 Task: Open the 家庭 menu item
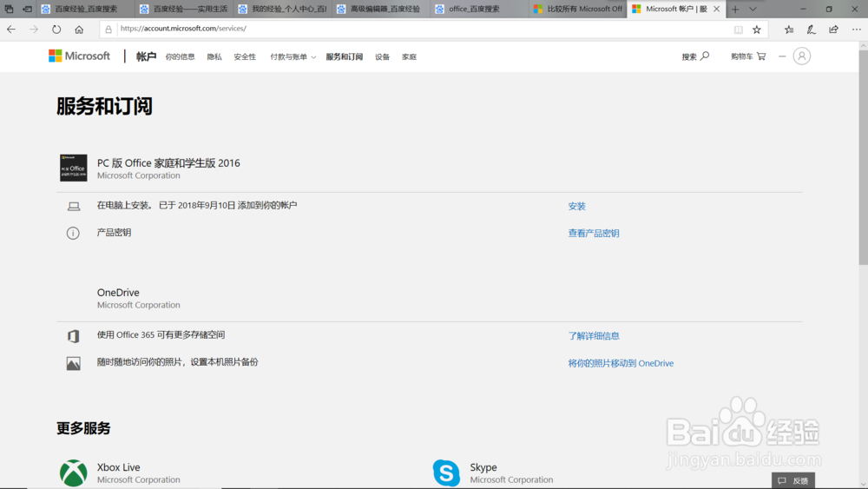(x=409, y=57)
